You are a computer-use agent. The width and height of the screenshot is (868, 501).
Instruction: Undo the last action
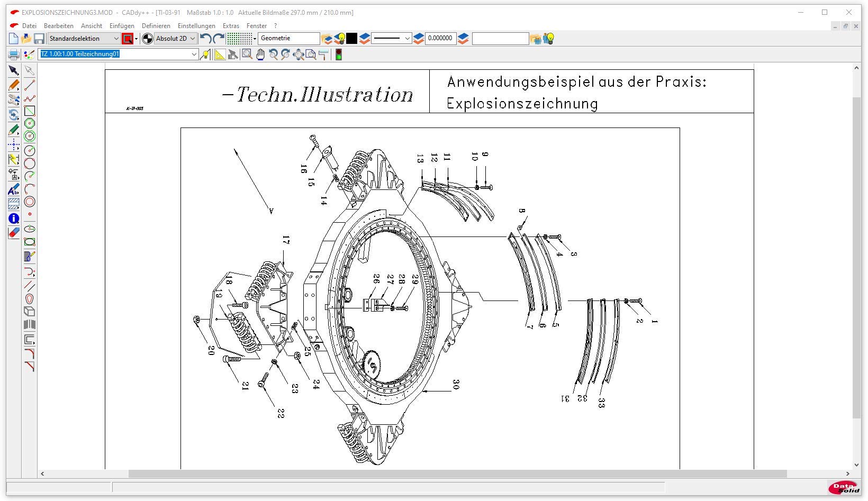(x=205, y=39)
